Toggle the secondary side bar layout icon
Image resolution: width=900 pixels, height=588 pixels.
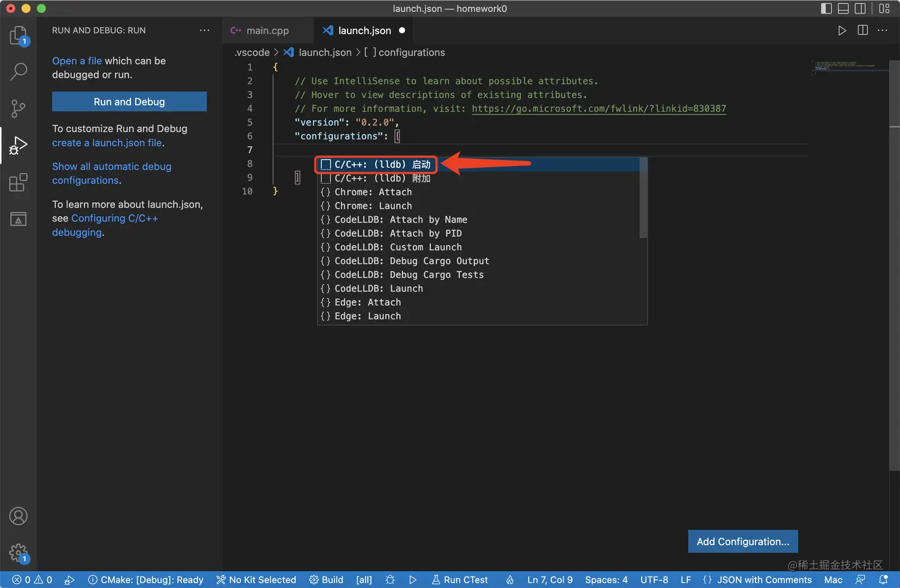tap(860, 8)
